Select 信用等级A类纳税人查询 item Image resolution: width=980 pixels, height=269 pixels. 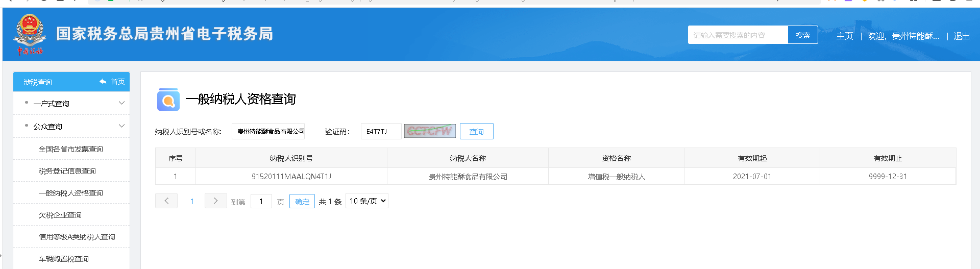[77, 237]
